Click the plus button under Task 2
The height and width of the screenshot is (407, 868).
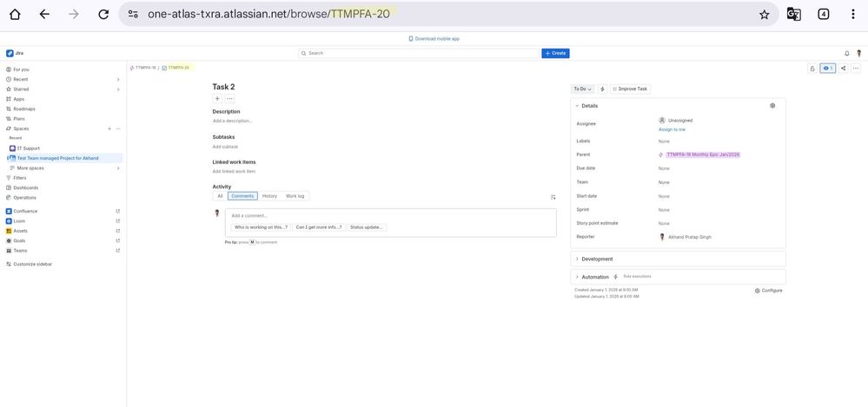coord(217,98)
